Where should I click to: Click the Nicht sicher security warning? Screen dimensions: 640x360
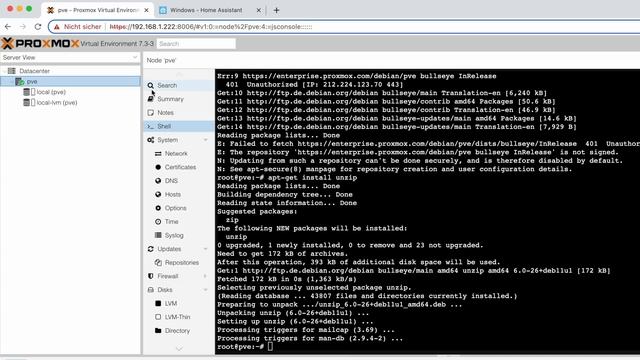78,27
